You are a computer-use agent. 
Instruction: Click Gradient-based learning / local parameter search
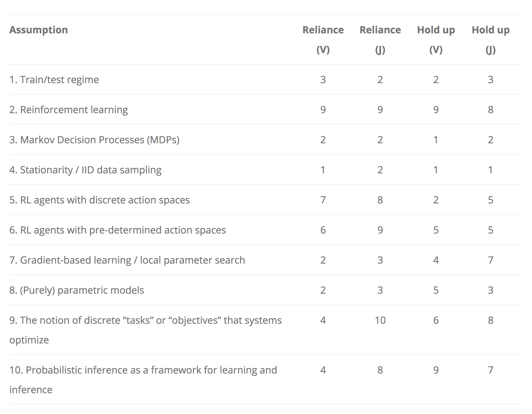point(127,260)
